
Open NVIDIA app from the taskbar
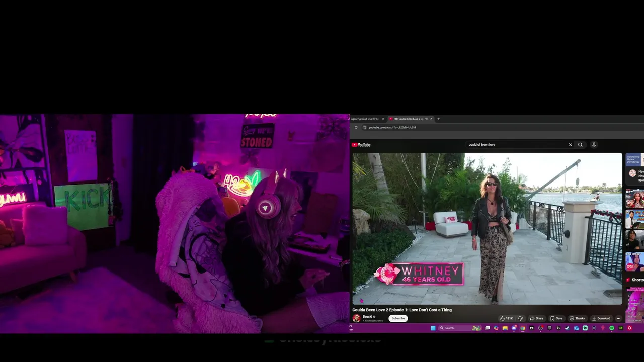pos(621,328)
